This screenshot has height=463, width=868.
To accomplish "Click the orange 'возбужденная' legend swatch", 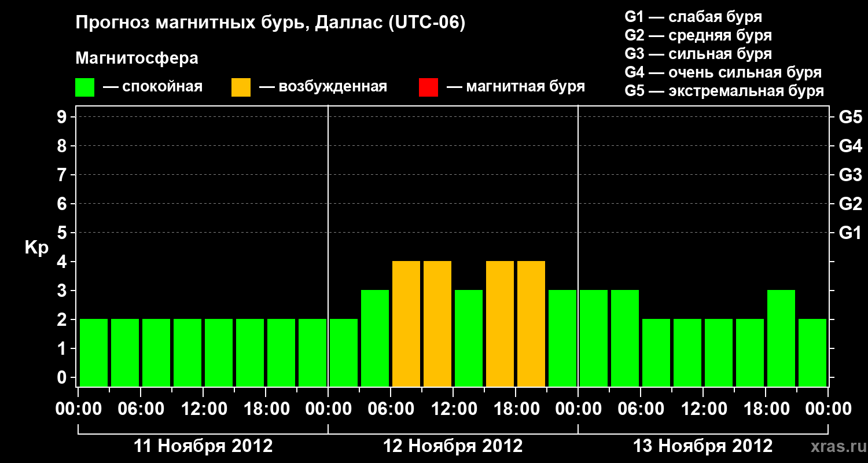I will (241, 87).
